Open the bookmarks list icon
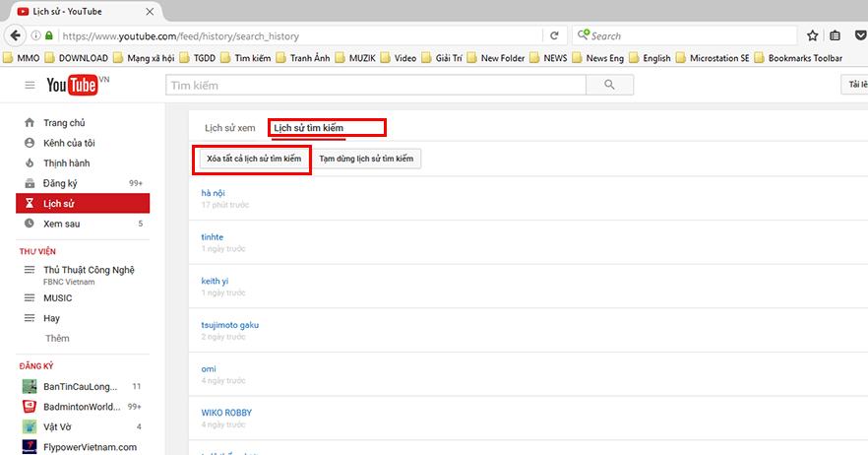 (x=836, y=36)
